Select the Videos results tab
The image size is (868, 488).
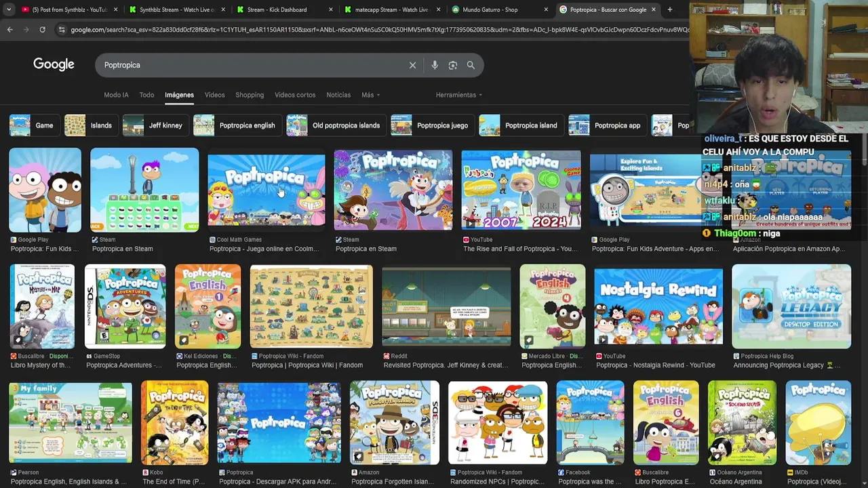214,95
